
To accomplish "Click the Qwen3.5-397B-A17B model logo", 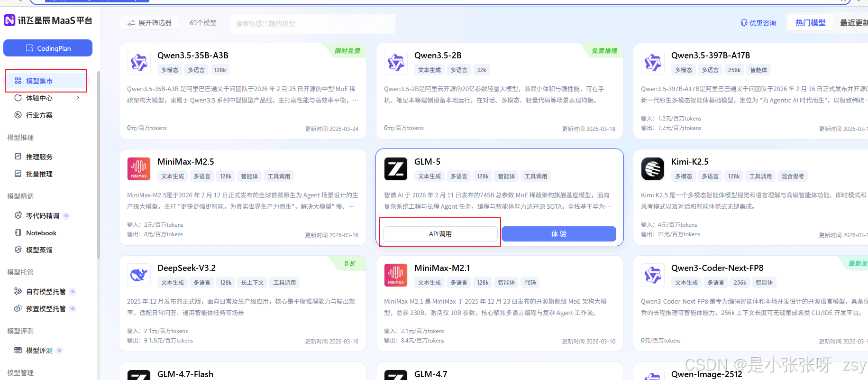I will 653,63.
